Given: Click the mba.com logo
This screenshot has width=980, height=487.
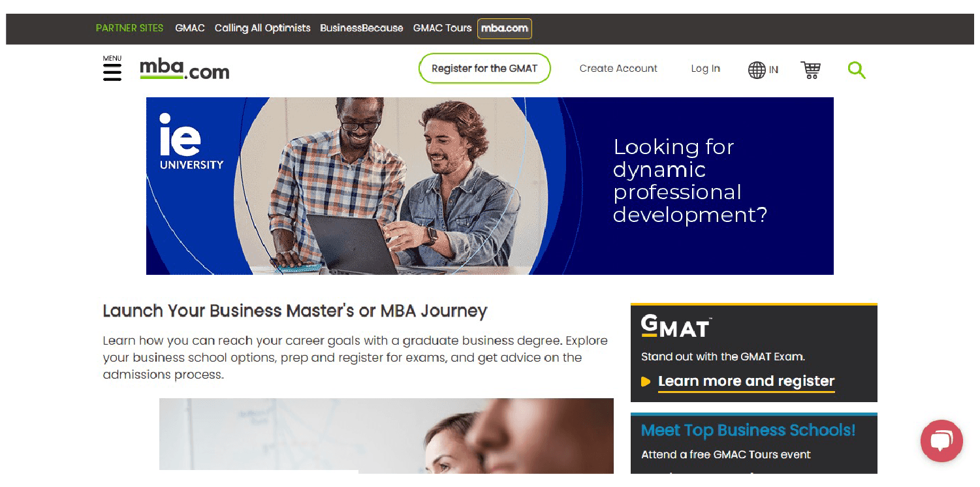Looking at the screenshot, I should (185, 69).
